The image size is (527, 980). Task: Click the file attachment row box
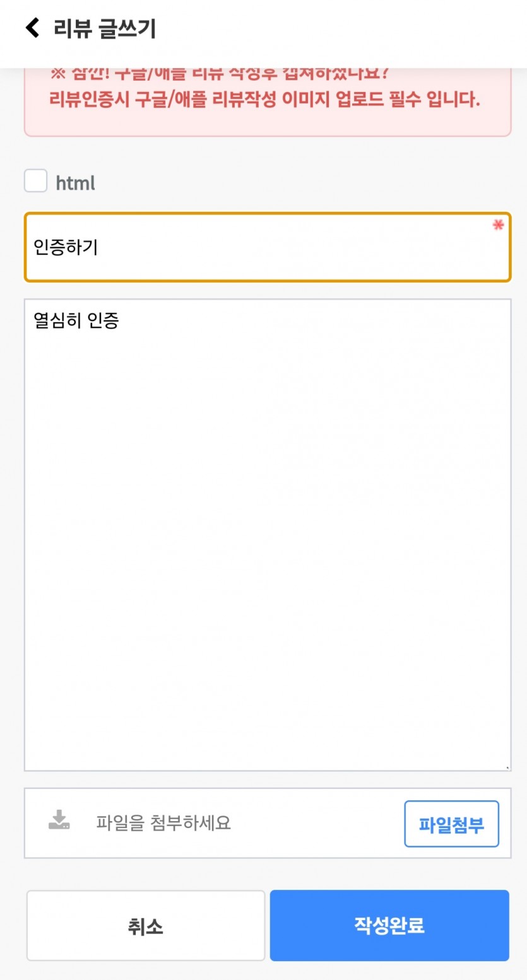268,823
